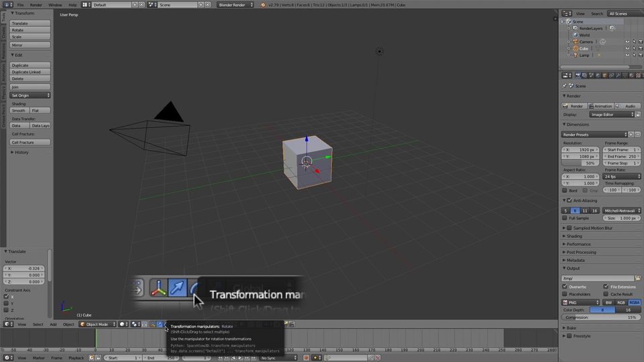Add a new scene with plus icon

(x=201, y=5)
